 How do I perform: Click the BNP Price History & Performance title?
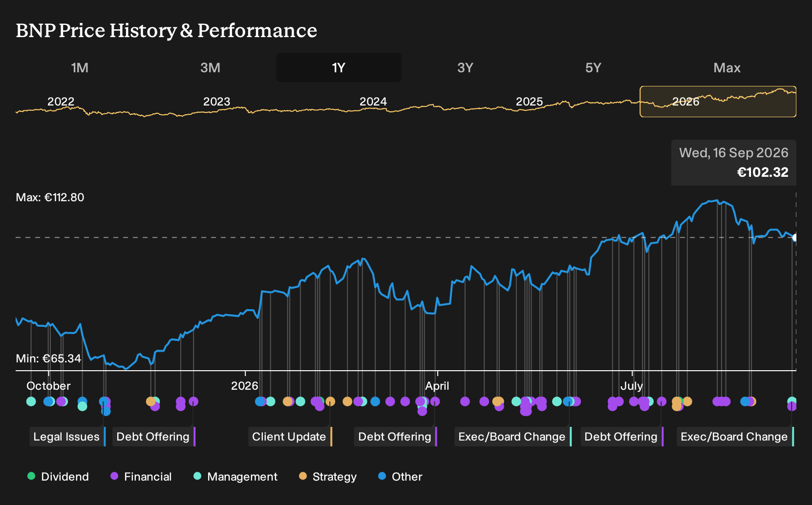click(x=167, y=30)
